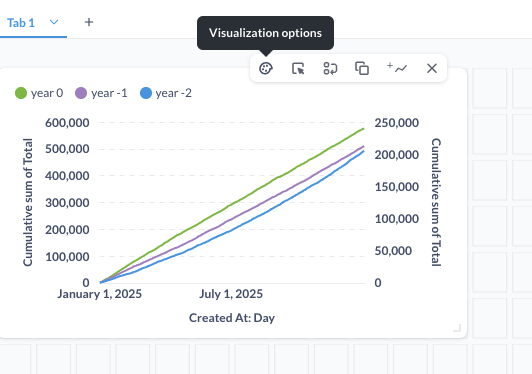
Task: Click the 50,000 right axis value
Action: pos(393,251)
